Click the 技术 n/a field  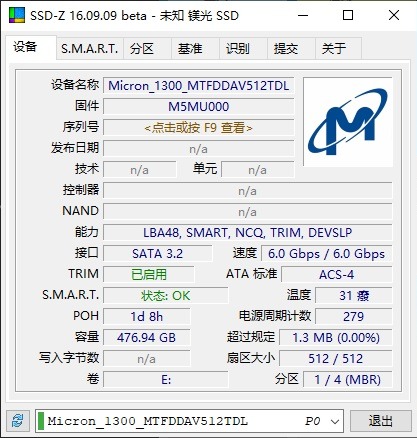tap(140, 170)
